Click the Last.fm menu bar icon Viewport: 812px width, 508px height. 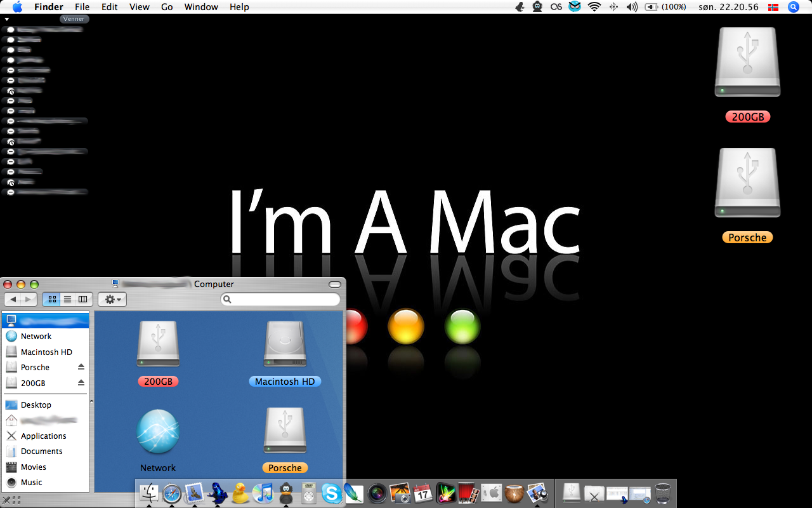click(x=556, y=7)
